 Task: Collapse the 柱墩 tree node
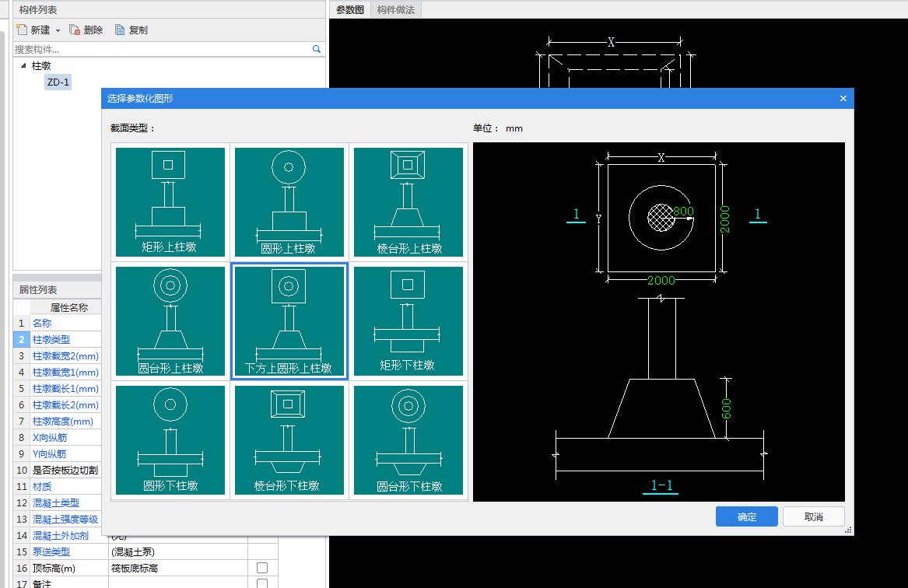click(23, 65)
